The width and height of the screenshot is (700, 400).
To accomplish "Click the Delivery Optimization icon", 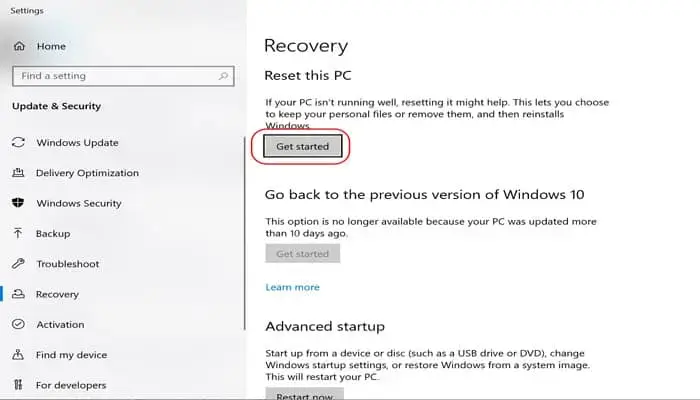I will click(x=18, y=173).
